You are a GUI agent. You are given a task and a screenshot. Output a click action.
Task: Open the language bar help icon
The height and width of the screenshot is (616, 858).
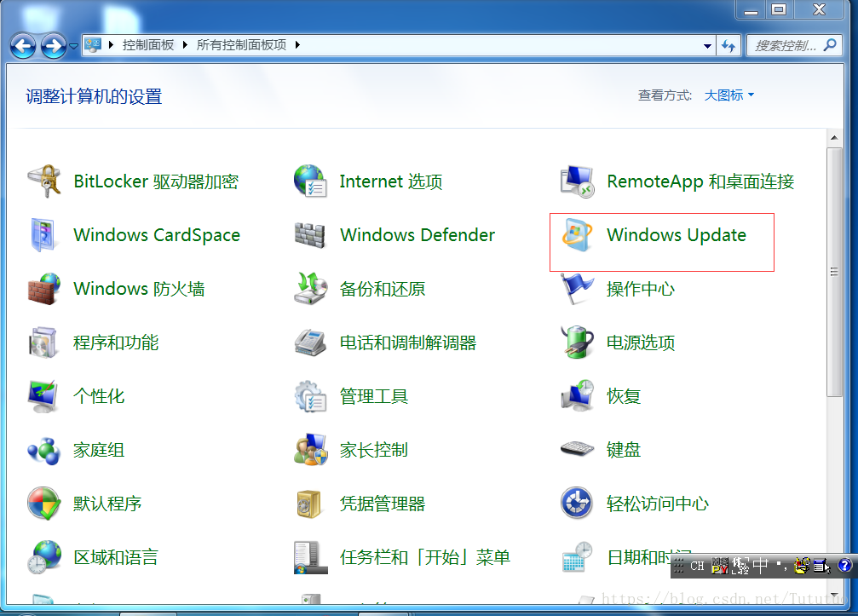(x=845, y=565)
